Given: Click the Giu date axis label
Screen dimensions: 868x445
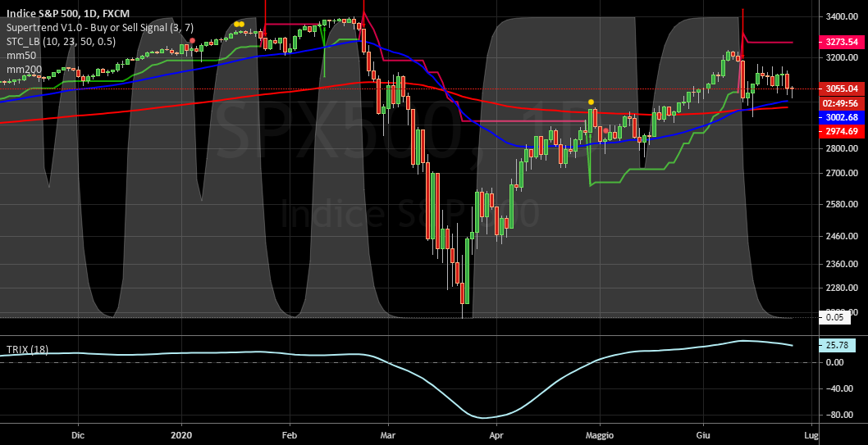Looking at the screenshot, I should [x=703, y=435].
